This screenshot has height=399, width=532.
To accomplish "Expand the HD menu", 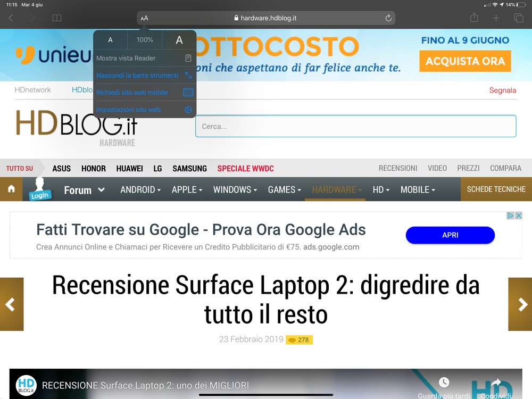I will pos(381,190).
